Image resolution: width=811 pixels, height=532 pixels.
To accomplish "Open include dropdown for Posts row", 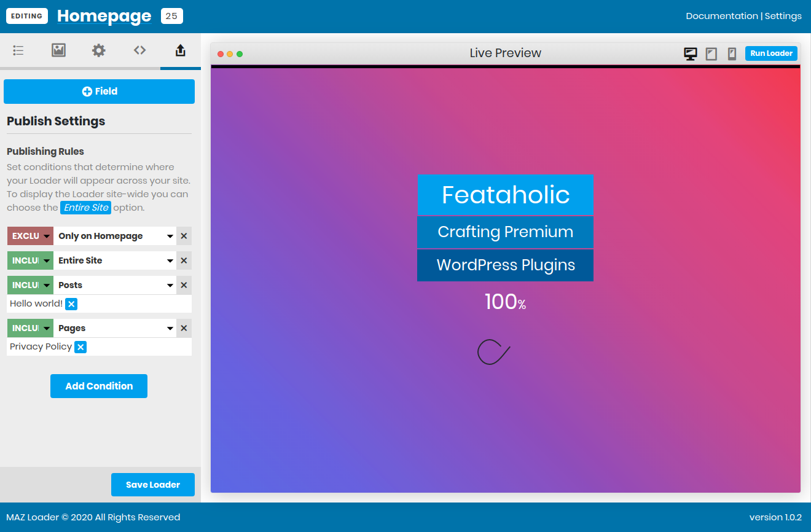I will click(x=30, y=285).
